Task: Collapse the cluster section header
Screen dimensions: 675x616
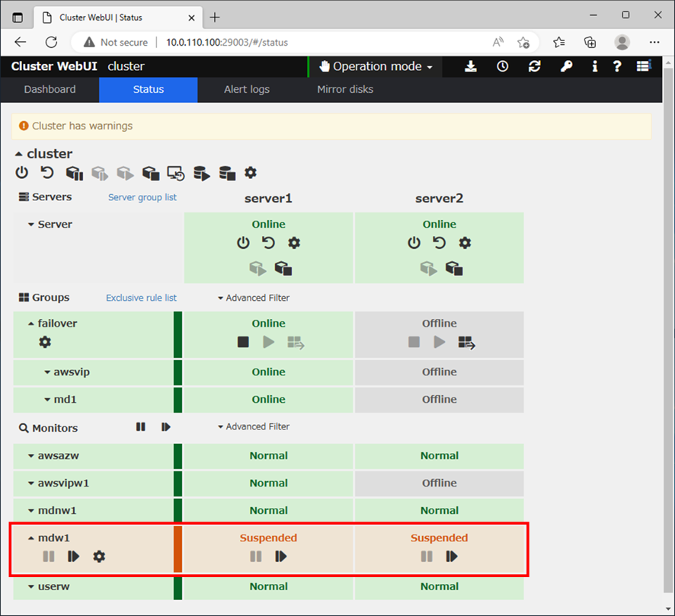Action: [19, 153]
